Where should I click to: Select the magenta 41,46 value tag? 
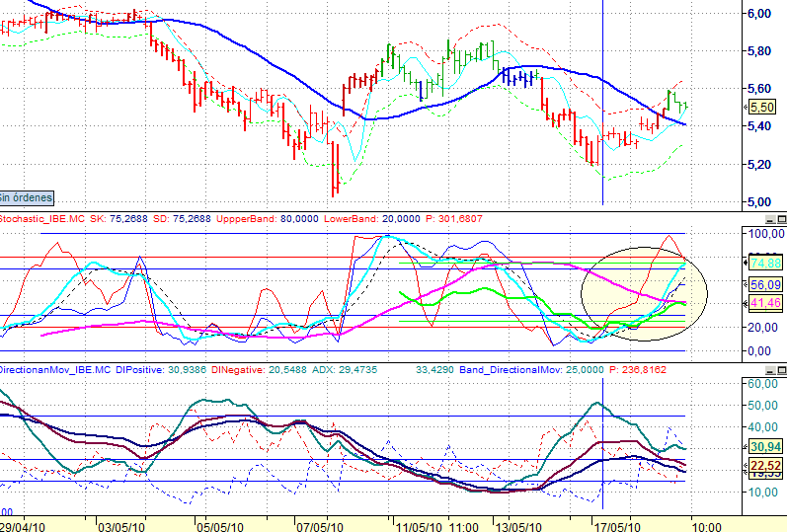pyautogui.click(x=765, y=303)
